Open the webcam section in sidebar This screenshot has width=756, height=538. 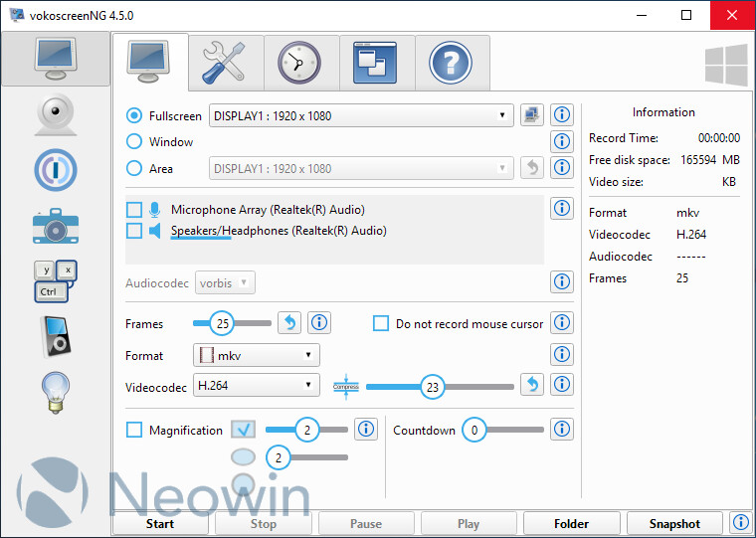(x=56, y=114)
